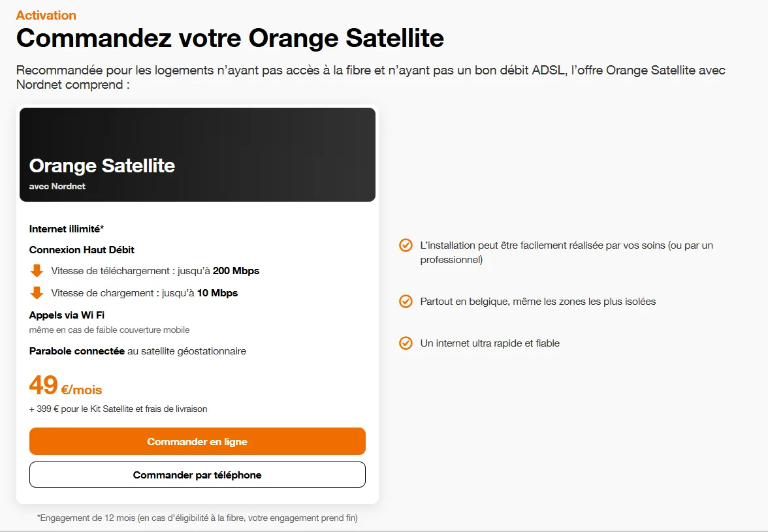The image size is (768, 532).
Task: Click the 399 € Kit Satellite fee note
Action: (x=118, y=409)
